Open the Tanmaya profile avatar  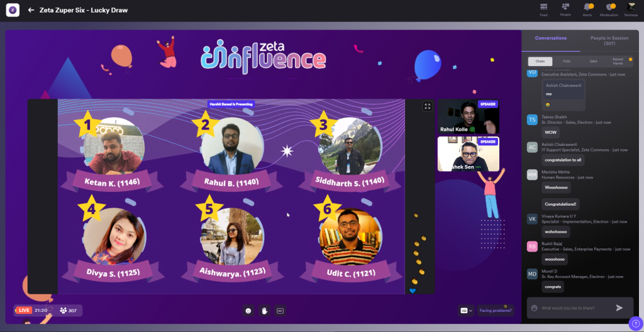pos(631,7)
